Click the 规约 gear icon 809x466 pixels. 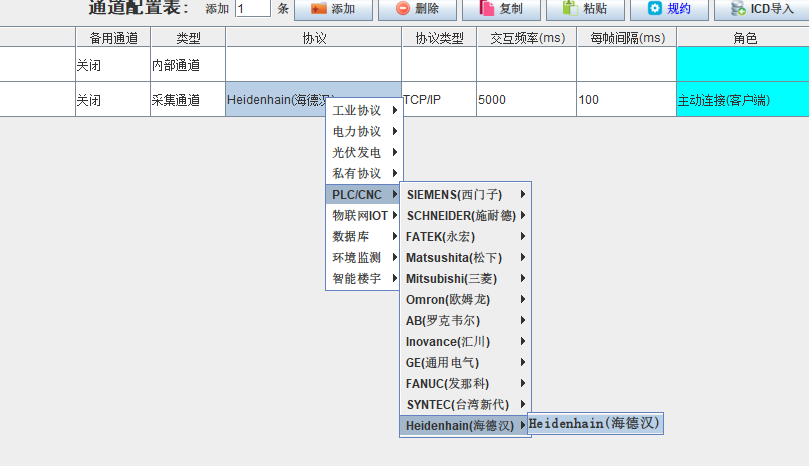click(654, 8)
